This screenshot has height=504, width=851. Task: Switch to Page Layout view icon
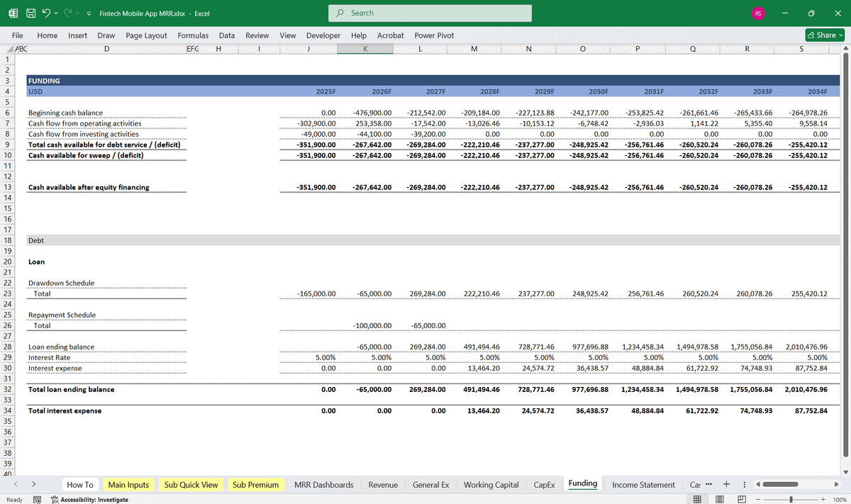pos(720,499)
